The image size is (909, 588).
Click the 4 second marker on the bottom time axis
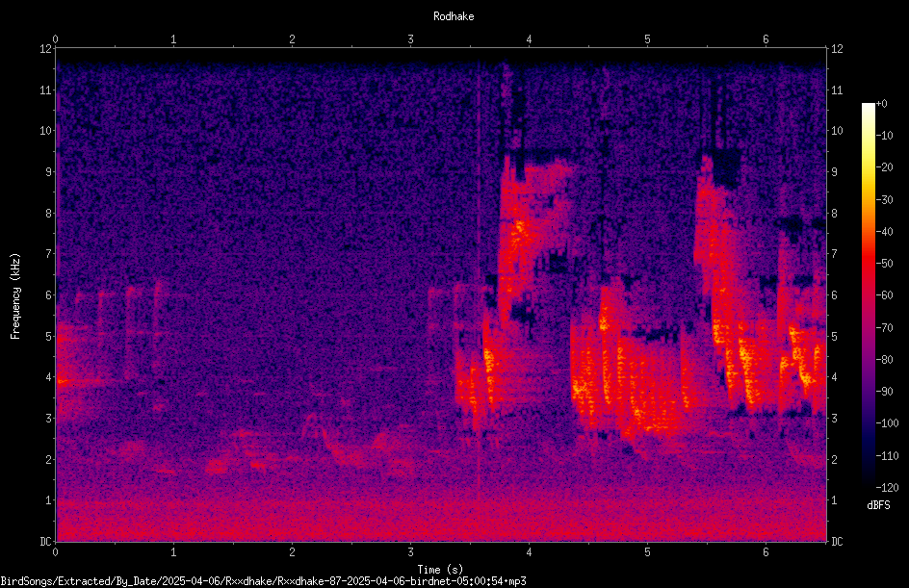click(x=529, y=552)
